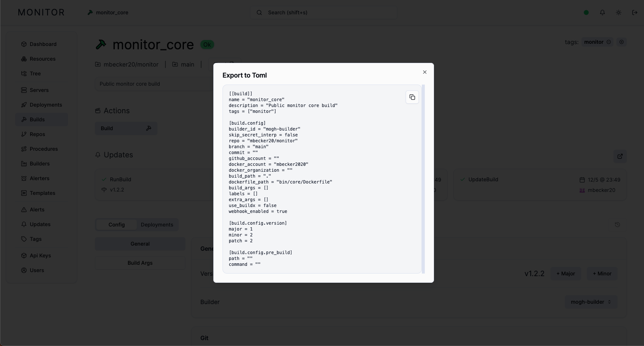This screenshot has width=644, height=346.
Task: Click the monitor_core breadcrumb in header
Action: (108, 13)
